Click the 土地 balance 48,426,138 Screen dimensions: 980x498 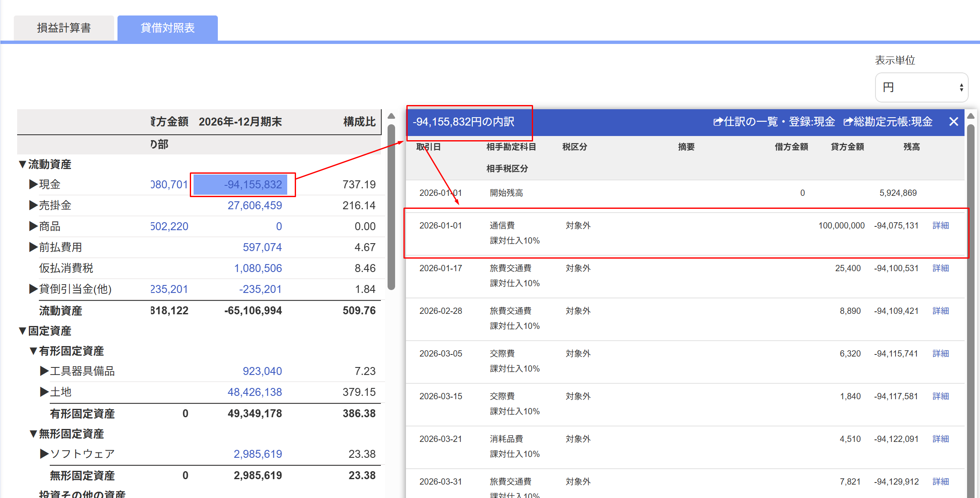(255, 392)
